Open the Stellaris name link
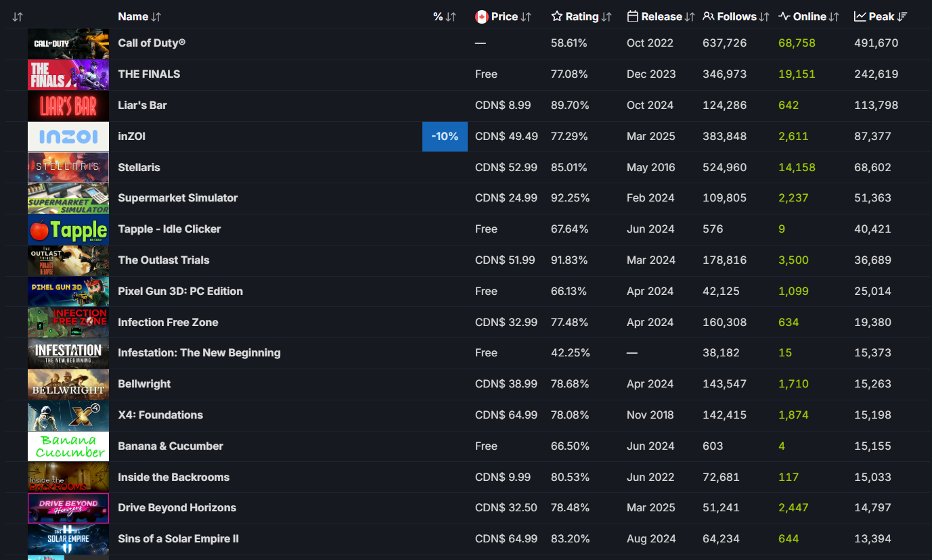The image size is (932, 560). (x=139, y=168)
